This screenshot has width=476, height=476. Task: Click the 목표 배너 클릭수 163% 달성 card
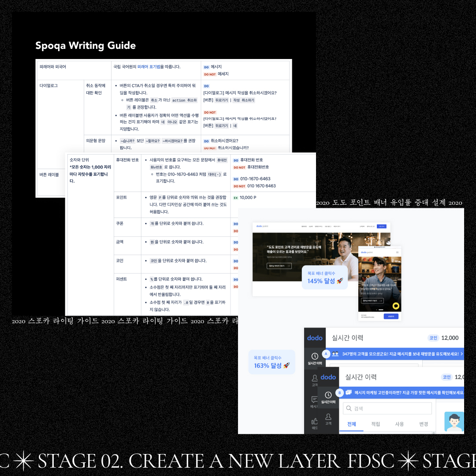pos(271,362)
